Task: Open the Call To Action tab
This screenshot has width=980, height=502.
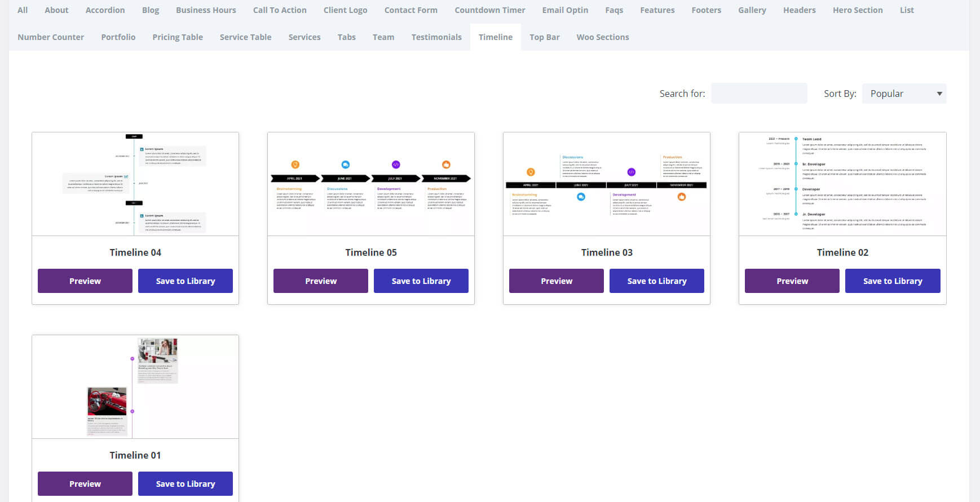Action: [280, 10]
